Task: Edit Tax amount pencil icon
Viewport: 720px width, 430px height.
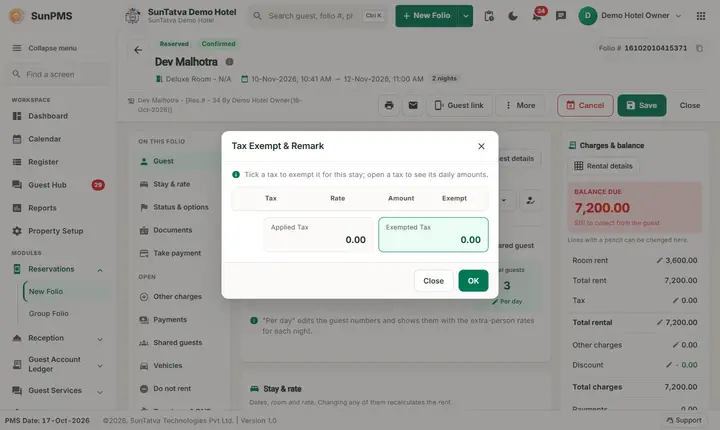Action: click(x=675, y=300)
